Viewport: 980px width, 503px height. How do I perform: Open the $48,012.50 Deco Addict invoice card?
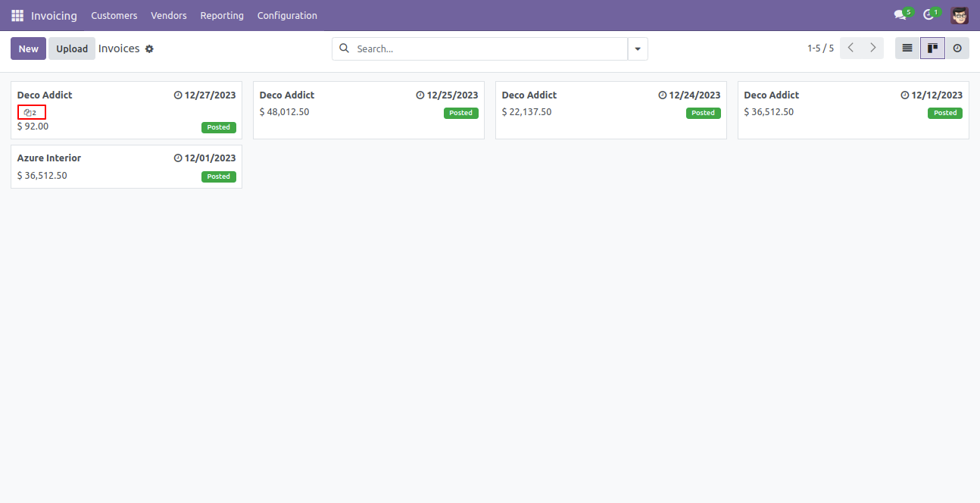pos(369,111)
